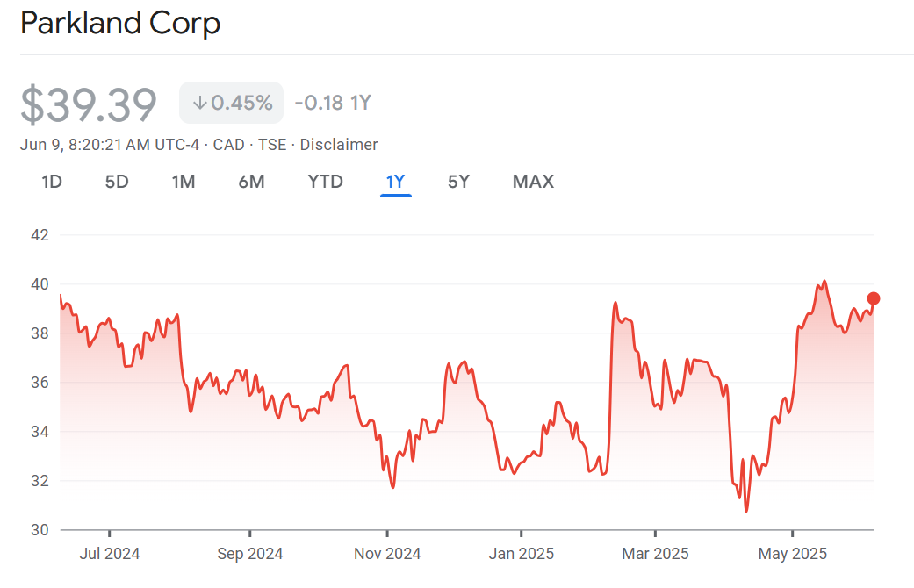View the 5Y price chart
The height and width of the screenshot is (588, 914).
click(x=458, y=182)
